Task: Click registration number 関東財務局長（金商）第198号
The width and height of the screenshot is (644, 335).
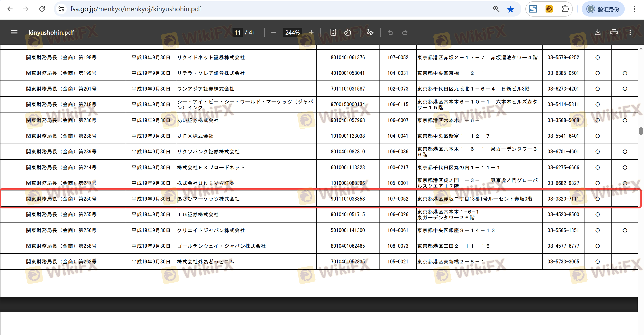Action: point(61,58)
